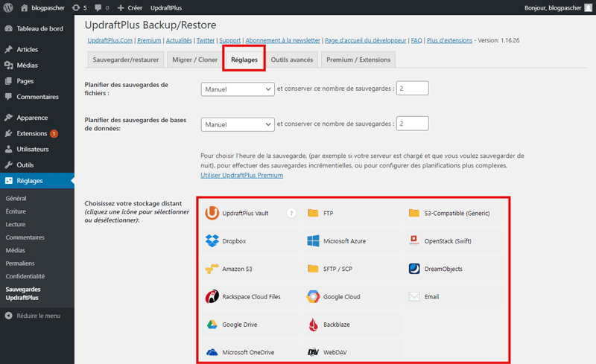Open UpdraftPlus admin bar menu
This screenshot has width=596, height=364.
pos(166,7)
